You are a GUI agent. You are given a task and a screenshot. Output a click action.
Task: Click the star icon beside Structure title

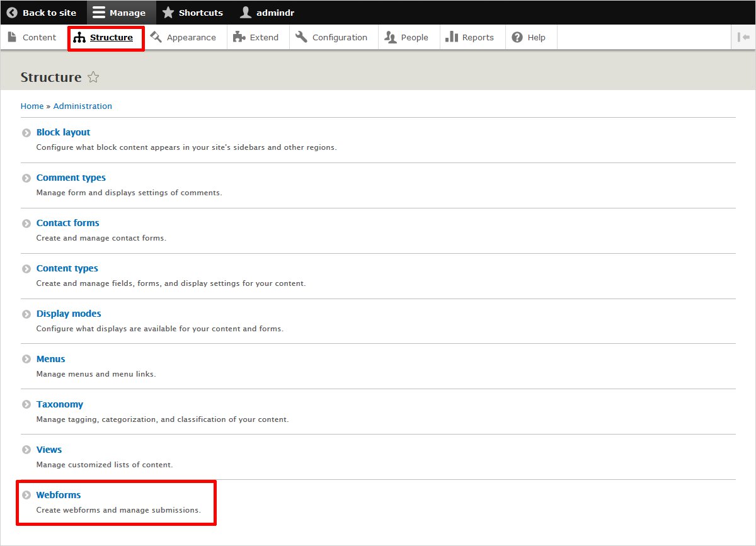pyautogui.click(x=93, y=77)
